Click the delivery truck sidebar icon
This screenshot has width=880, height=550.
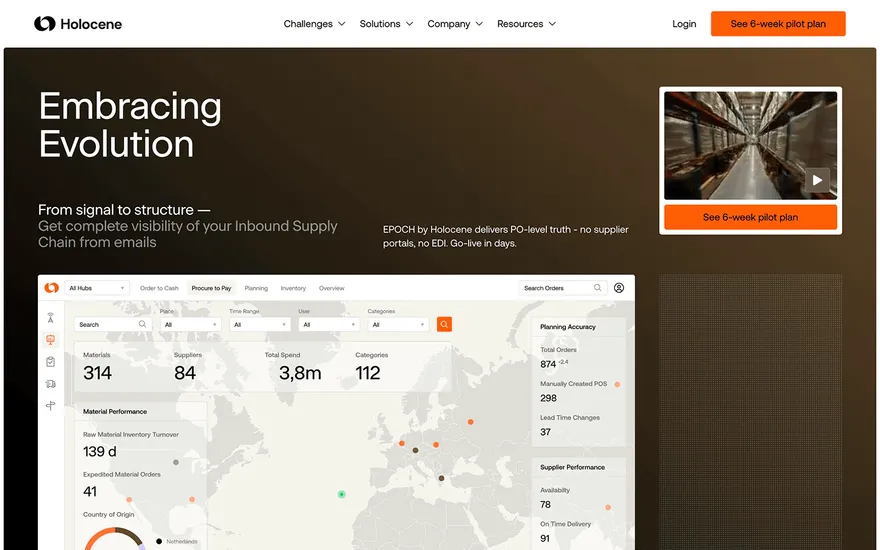pos(51,384)
